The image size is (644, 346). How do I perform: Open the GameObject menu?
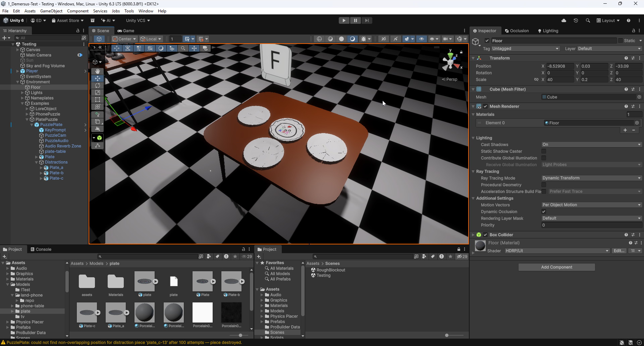(51, 11)
